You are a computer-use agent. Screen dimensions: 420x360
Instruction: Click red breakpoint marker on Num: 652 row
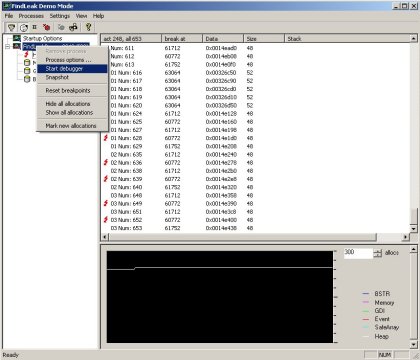coord(106,219)
